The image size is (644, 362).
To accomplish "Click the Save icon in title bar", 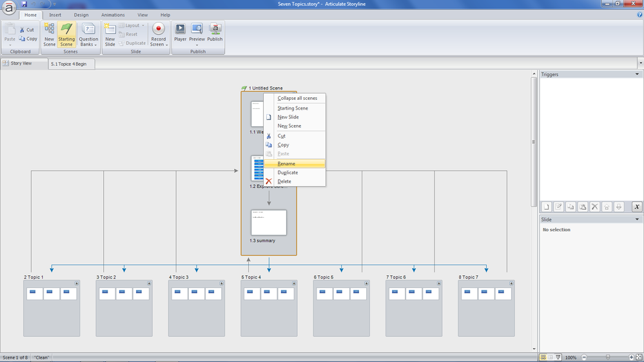I will click(24, 4).
